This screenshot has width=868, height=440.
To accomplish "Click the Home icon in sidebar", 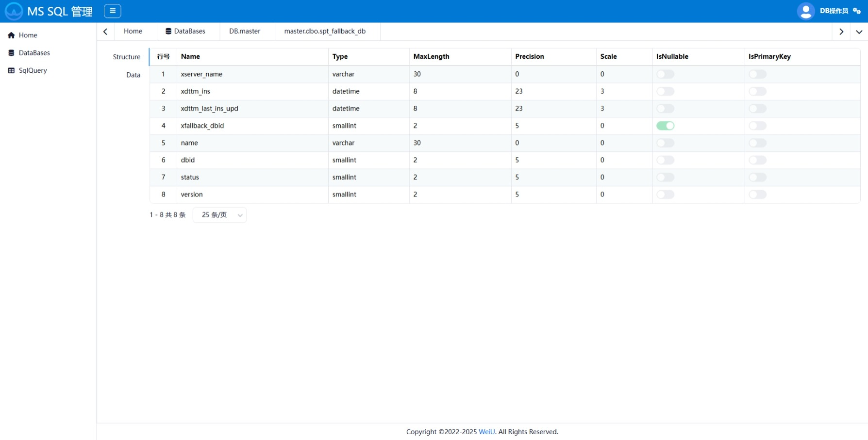I will coord(11,35).
